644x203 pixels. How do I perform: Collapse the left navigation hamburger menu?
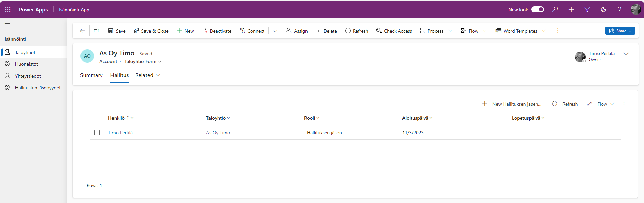tap(7, 25)
